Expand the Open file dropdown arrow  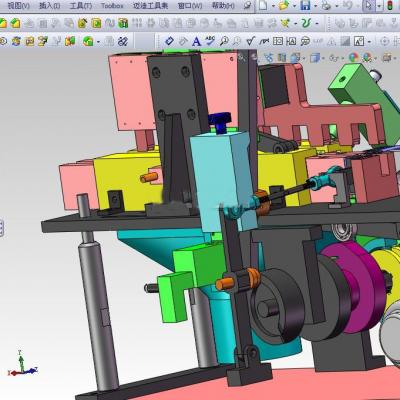point(295,6)
